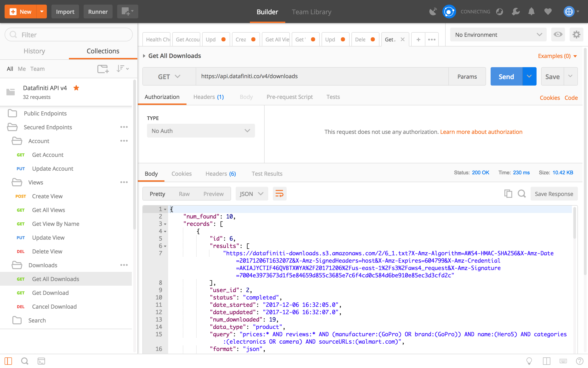Switch response view to Raw

pyautogui.click(x=184, y=194)
